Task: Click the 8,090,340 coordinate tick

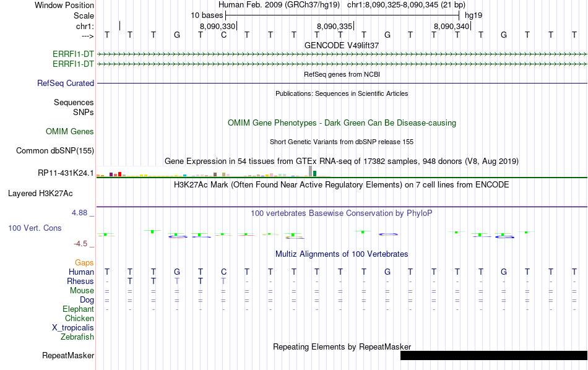Action: [452, 26]
